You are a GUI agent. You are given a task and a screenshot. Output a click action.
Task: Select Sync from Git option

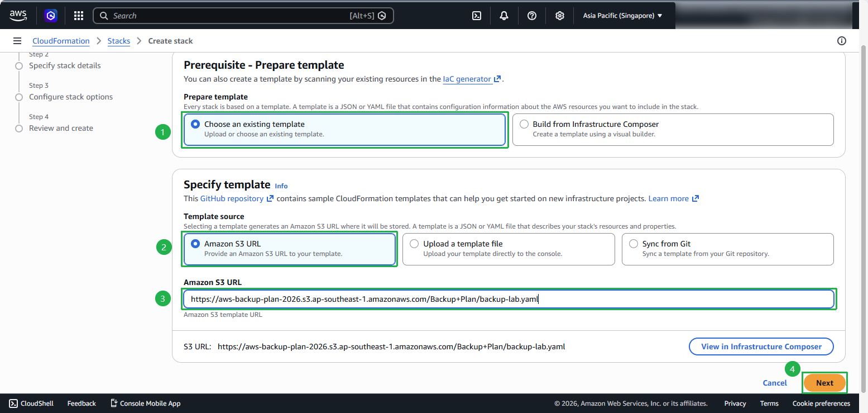point(727,249)
